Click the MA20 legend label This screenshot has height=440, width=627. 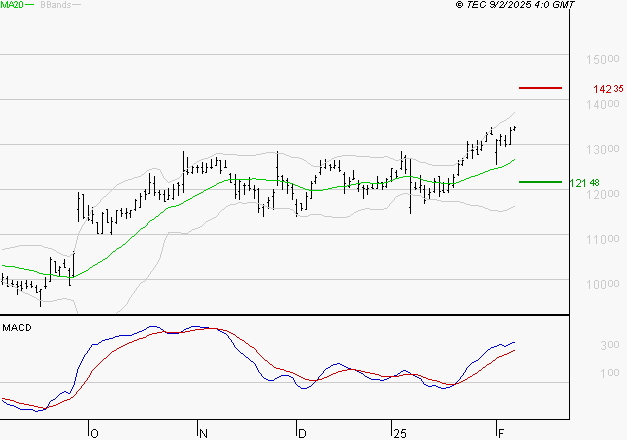coord(12,5)
